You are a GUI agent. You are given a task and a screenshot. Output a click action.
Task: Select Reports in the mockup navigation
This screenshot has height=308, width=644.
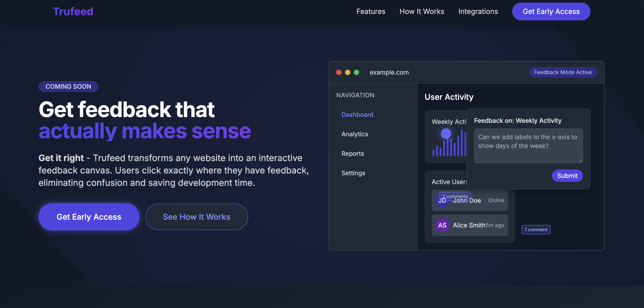click(353, 154)
